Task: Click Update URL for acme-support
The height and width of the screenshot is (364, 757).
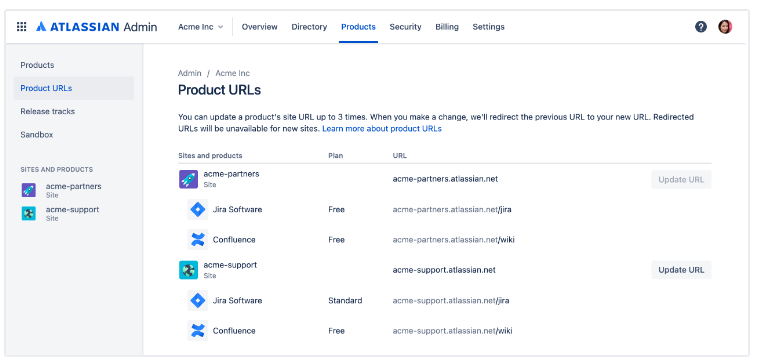Action: [x=681, y=270]
